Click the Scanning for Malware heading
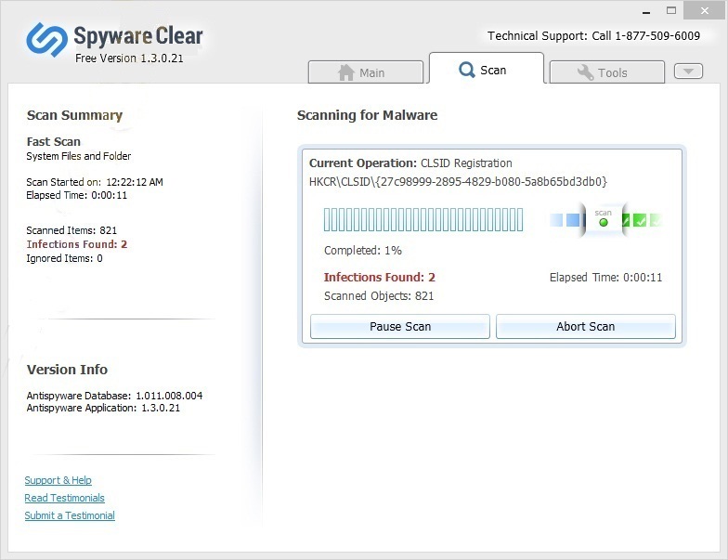Viewport: 728px width, 560px height. pos(368,115)
